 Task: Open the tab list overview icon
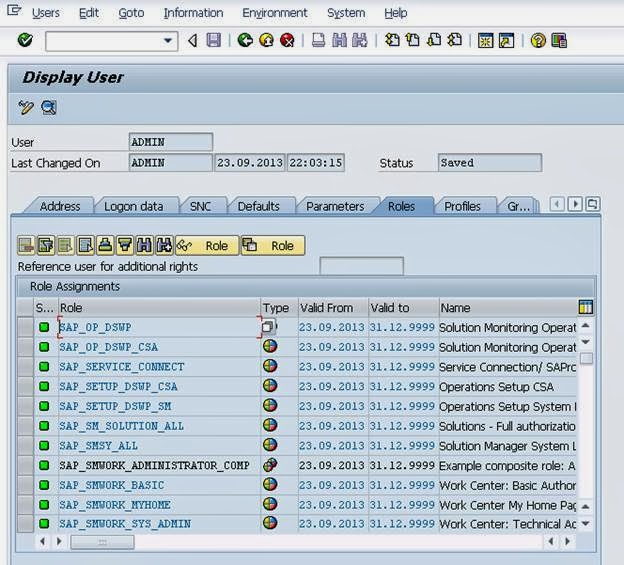pyautogui.click(x=593, y=205)
